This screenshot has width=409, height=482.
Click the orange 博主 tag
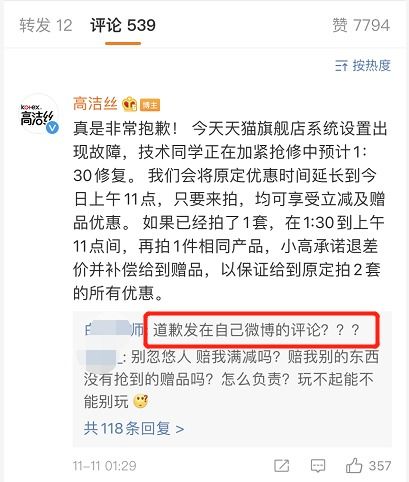tap(150, 105)
